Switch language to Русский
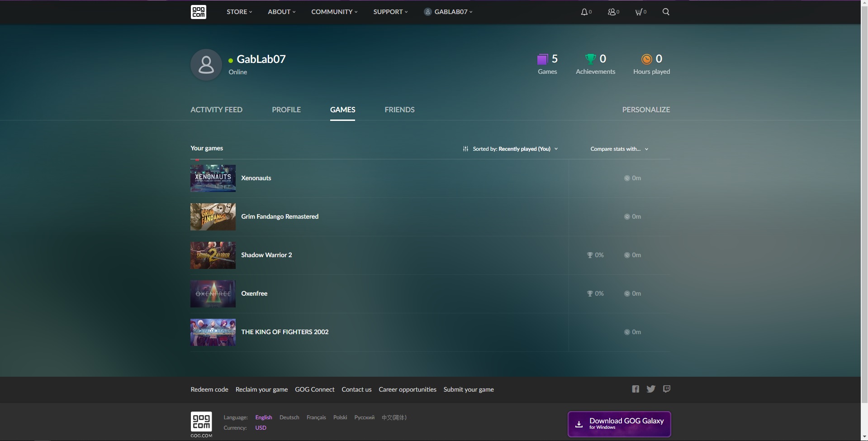This screenshot has height=441, width=868. [364, 417]
